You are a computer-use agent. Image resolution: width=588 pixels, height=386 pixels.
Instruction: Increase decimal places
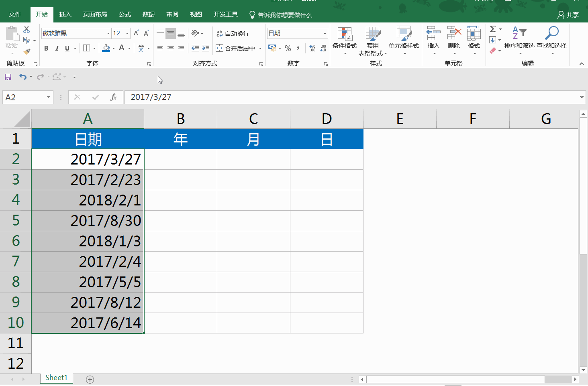pos(312,49)
